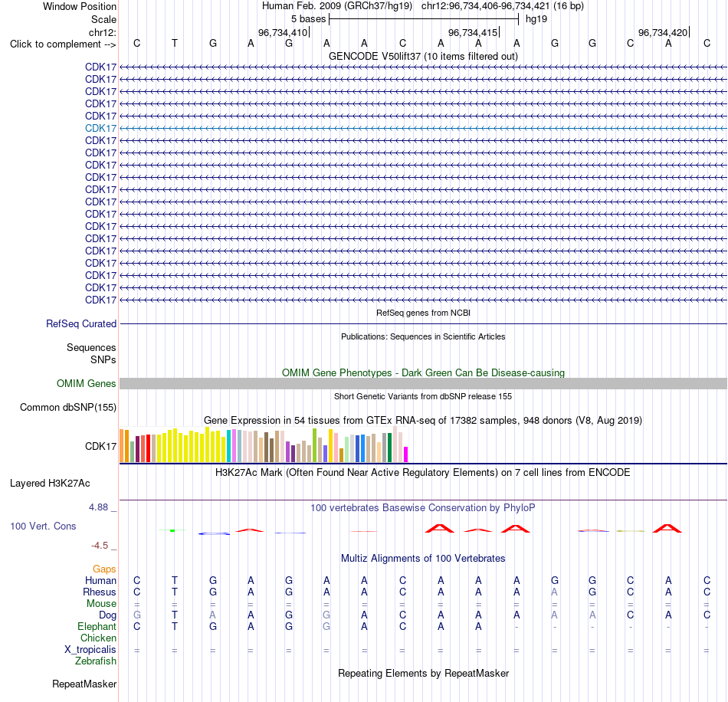Image resolution: width=728 pixels, height=702 pixels.
Task: Click the '100 Vert. Cons' track label
Action: (x=43, y=526)
